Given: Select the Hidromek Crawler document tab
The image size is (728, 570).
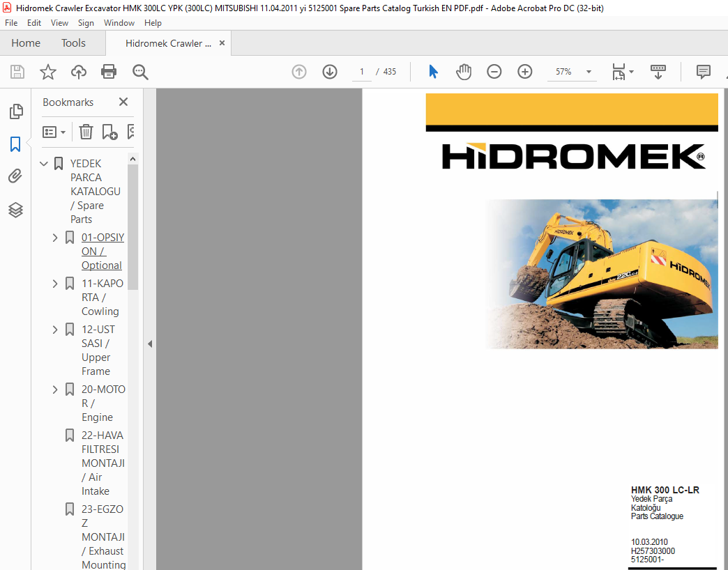Looking at the screenshot, I should [x=168, y=43].
